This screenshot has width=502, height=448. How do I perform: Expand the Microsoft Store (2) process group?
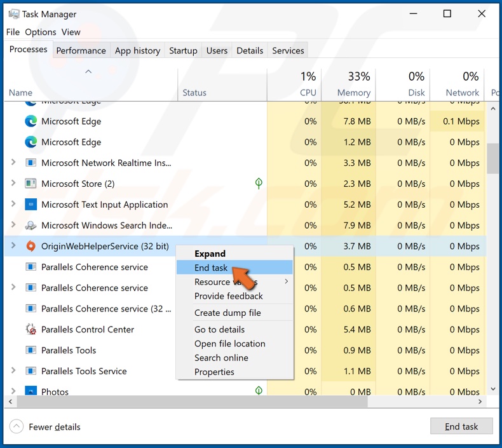click(13, 183)
